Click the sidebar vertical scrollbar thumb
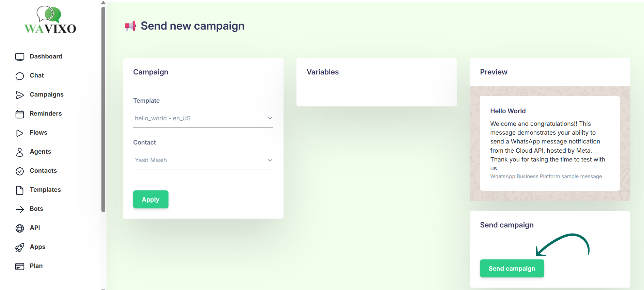Image resolution: width=644 pixels, height=290 pixels. 103,109
